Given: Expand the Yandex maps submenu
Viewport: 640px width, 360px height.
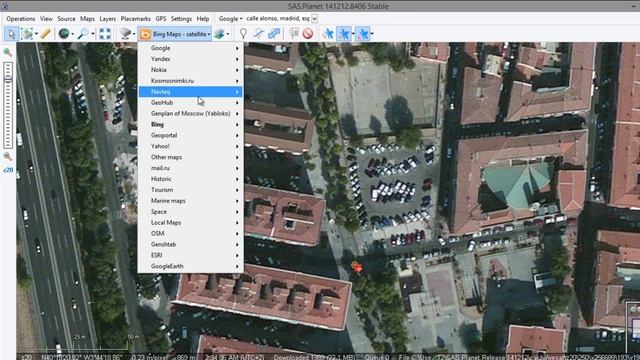Looking at the screenshot, I should [191, 59].
